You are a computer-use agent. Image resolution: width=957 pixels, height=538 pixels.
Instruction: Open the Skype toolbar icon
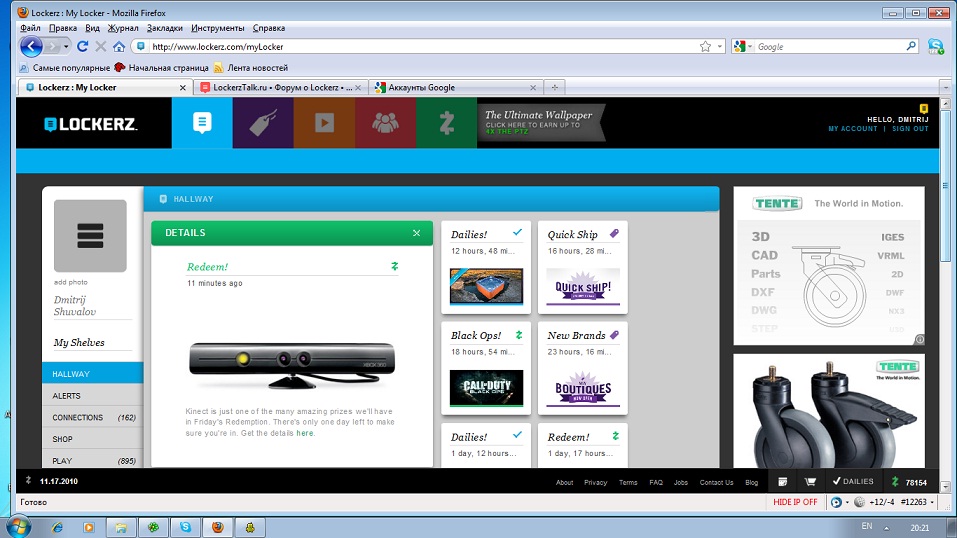pyautogui.click(x=935, y=46)
